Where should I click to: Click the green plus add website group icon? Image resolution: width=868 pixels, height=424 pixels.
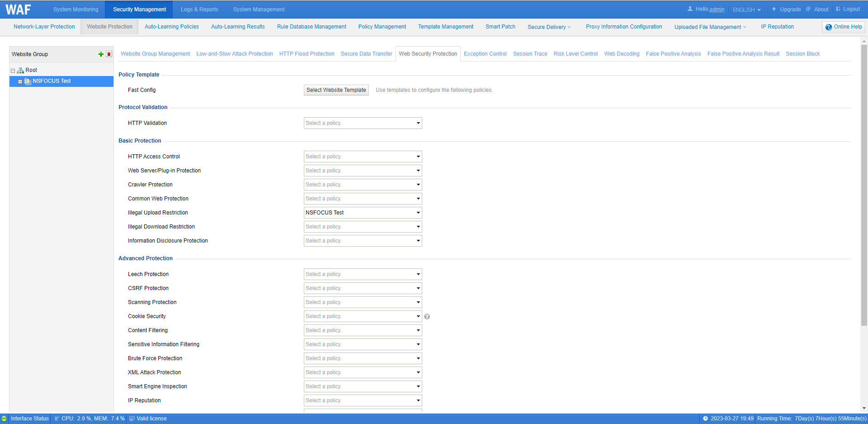pos(101,54)
